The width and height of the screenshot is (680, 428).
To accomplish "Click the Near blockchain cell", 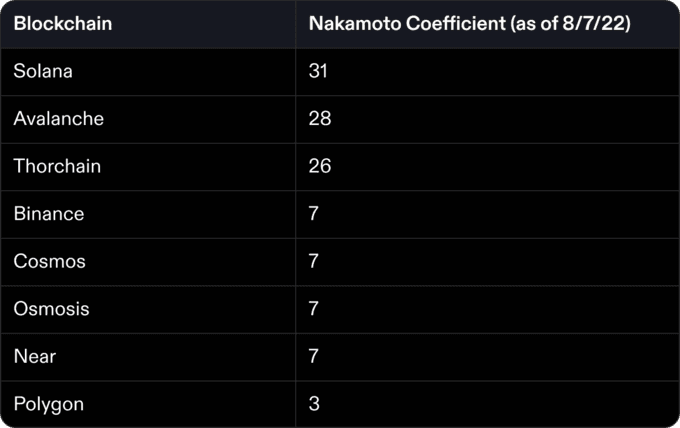I will [x=35, y=356].
